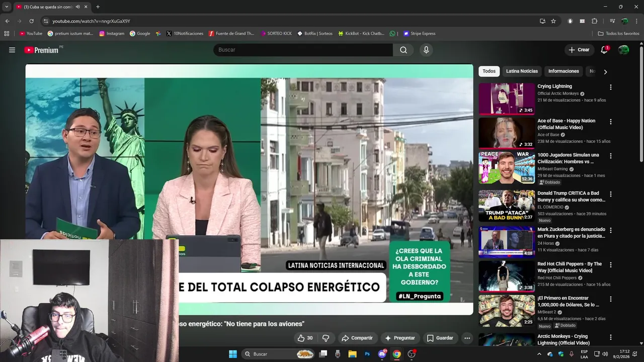
Task: Go to YouTube Premium home logo
Action: pyautogui.click(x=41, y=50)
